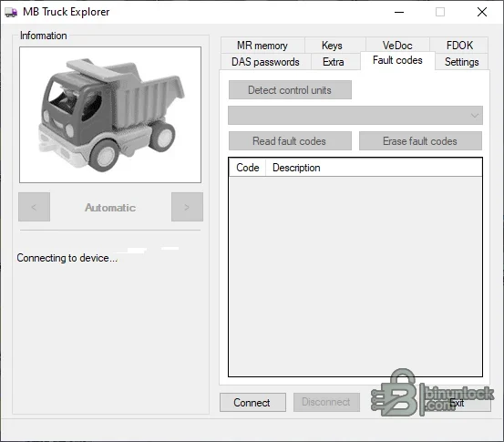Select the Fault codes tab
The width and height of the screenshot is (504, 442).
click(x=397, y=60)
